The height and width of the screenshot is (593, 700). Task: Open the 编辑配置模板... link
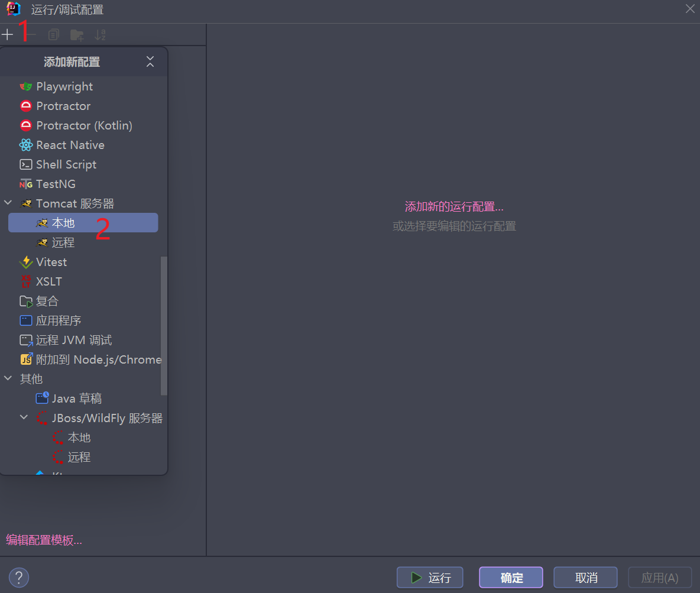(x=44, y=540)
